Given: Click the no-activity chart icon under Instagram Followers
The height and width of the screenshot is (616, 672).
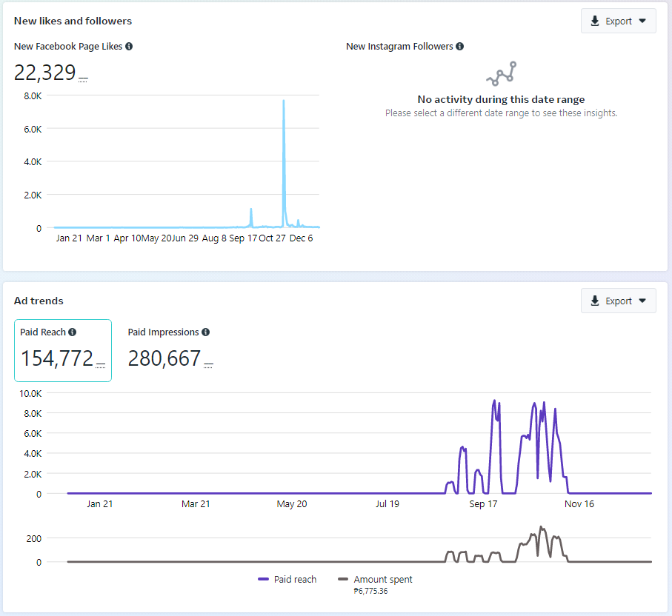Looking at the screenshot, I should point(501,73).
